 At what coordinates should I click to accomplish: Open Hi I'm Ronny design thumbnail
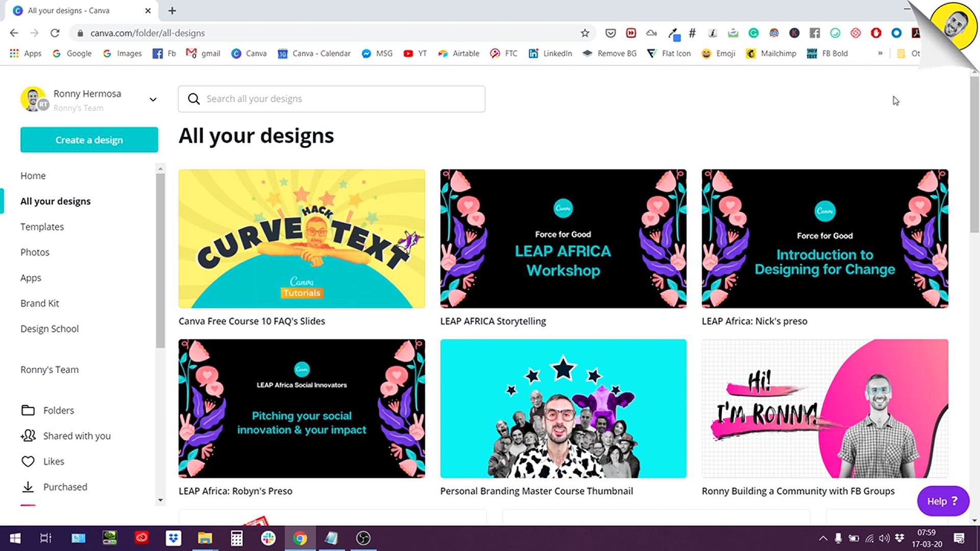point(825,409)
